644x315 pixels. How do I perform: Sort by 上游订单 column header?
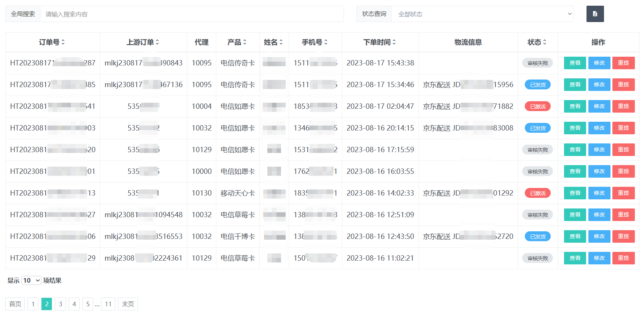click(x=143, y=42)
